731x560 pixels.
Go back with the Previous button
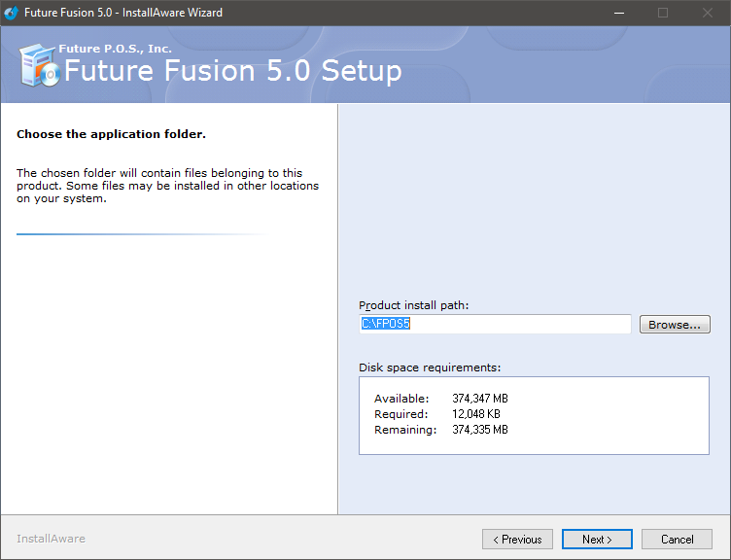coord(517,540)
